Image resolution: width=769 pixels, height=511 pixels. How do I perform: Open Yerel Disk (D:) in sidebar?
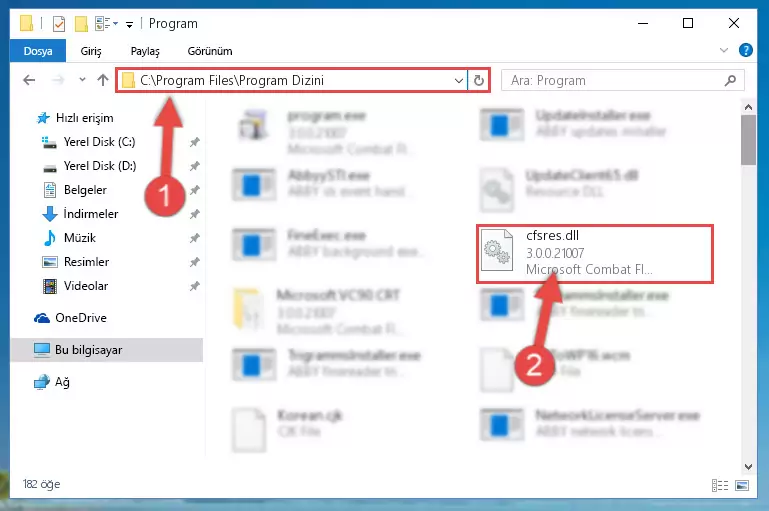click(x=89, y=166)
